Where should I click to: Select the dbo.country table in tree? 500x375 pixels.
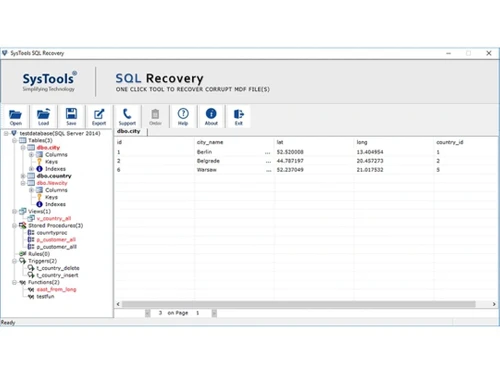click(54, 176)
